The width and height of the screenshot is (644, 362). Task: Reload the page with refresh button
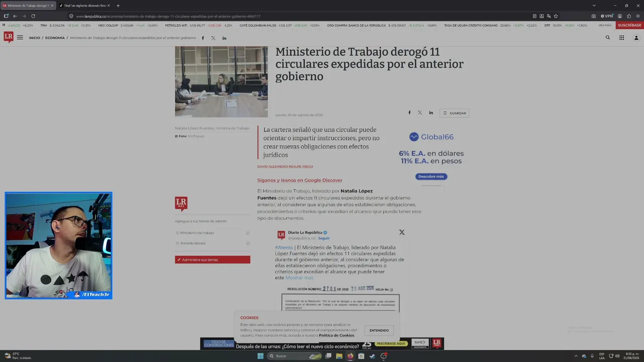[x=33, y=16]
